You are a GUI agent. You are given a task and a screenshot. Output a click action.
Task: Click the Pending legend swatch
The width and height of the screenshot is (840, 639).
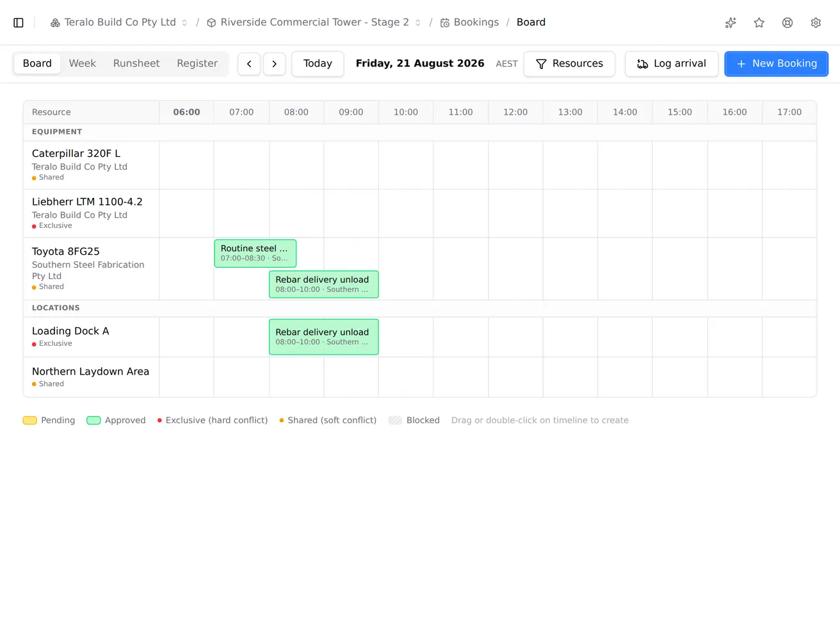click(29, 421)
